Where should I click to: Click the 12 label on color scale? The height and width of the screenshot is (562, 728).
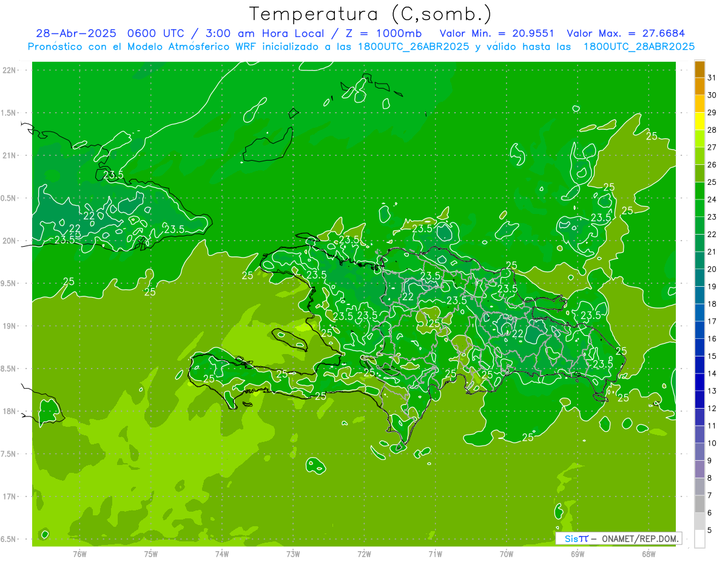tap(712, 409)
